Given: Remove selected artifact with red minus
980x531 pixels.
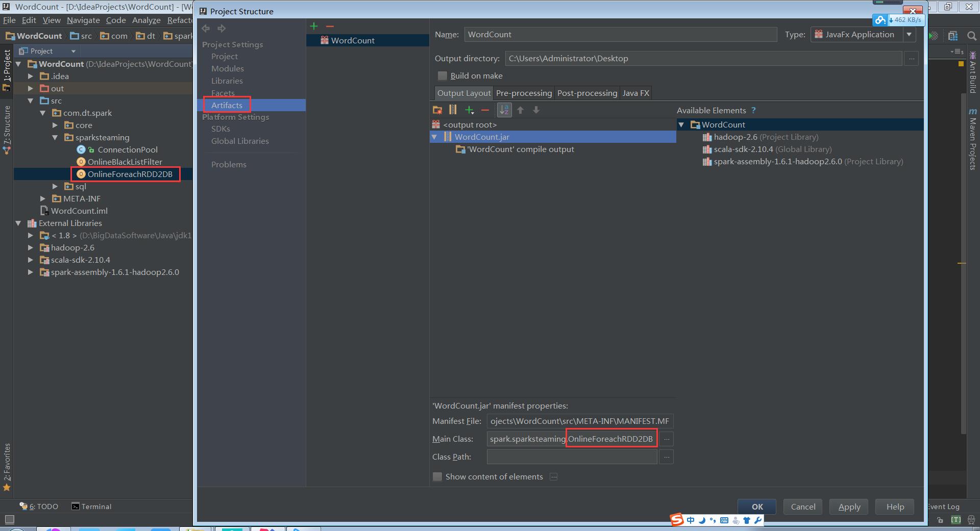Looking at the screenshot, I should (330, 26).
